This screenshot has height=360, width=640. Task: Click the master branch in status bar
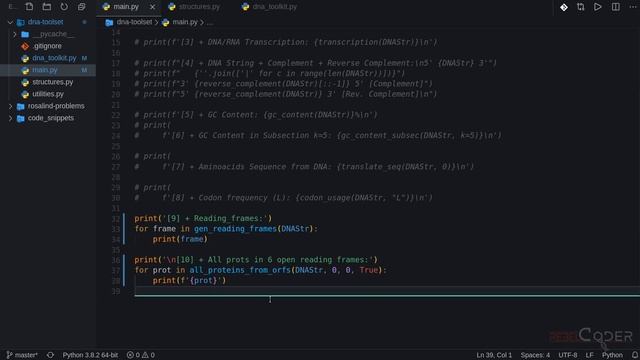22,355
